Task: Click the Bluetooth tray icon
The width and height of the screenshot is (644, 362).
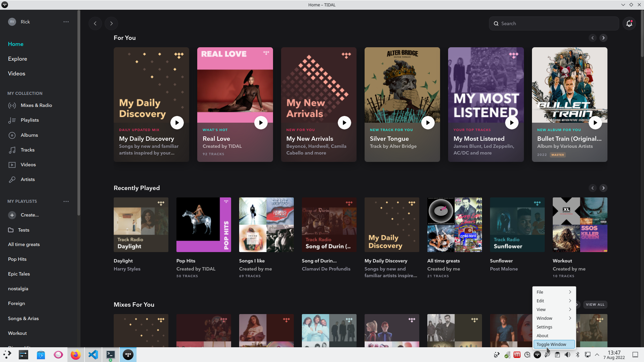Action: pyautogui.click(x=577, y=355)
